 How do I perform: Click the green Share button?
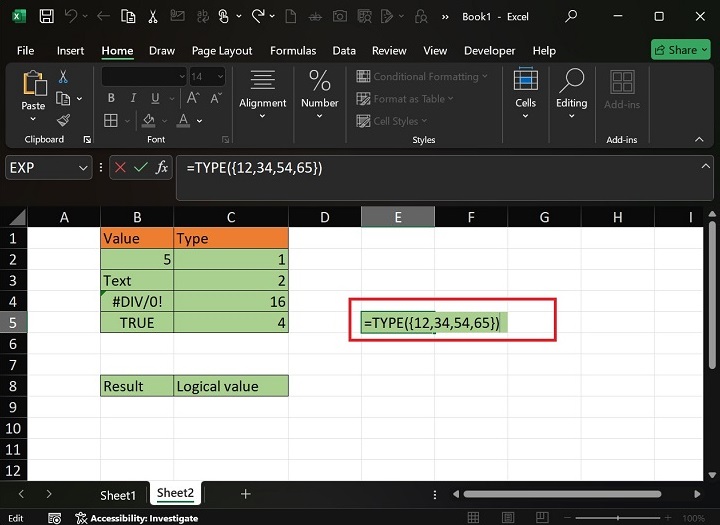[x=680, y=50]
